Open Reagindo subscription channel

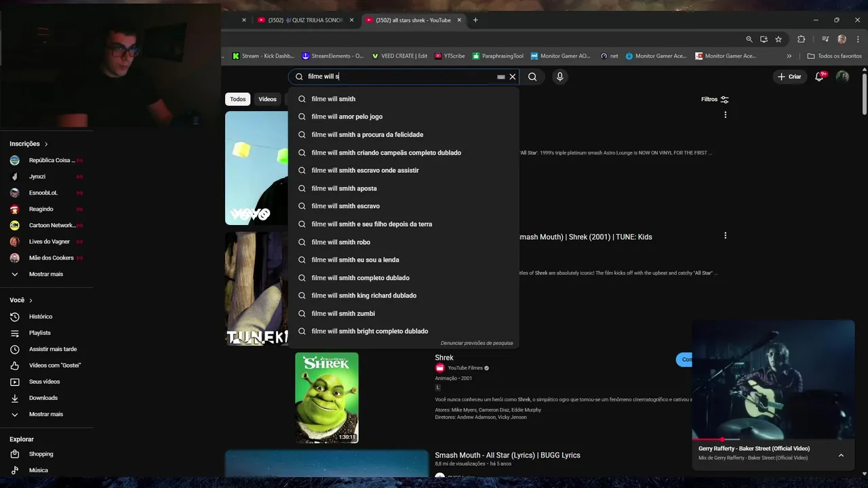[46, 209]
